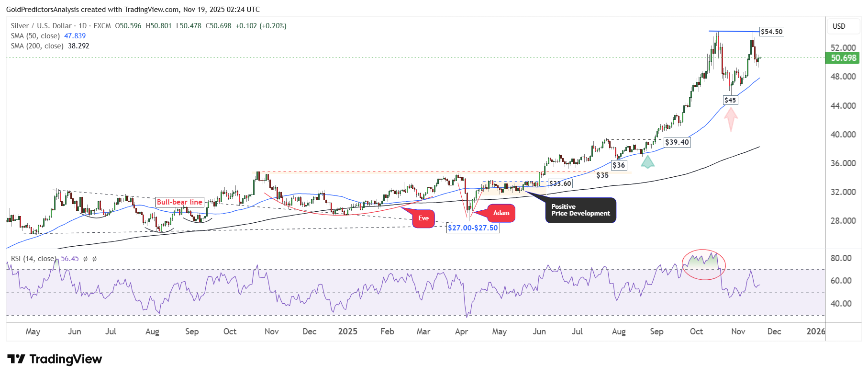868x377 pixels.
Task: Click the green 50.698 current price tag
Action: click(x=843, y=58)
